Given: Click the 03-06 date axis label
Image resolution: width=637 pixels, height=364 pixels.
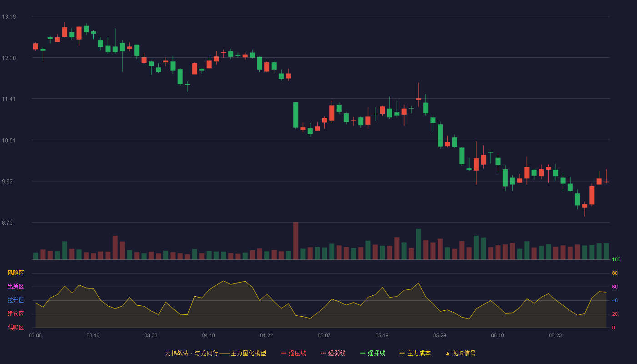Looking at the screenshot, I should (35, 335).
